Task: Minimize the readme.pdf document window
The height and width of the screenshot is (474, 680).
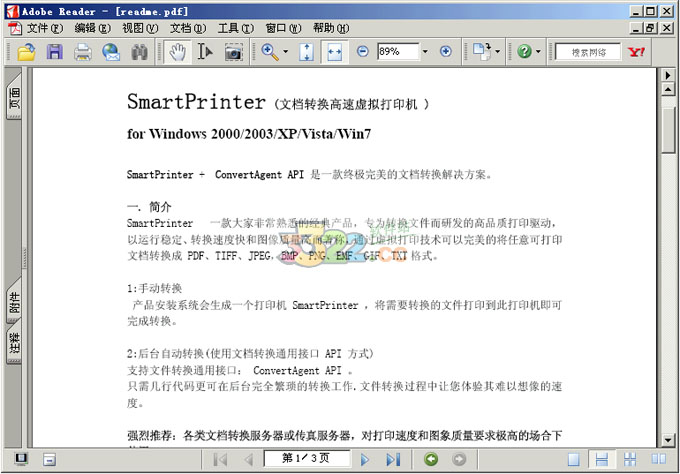Action: pos(636,28)
